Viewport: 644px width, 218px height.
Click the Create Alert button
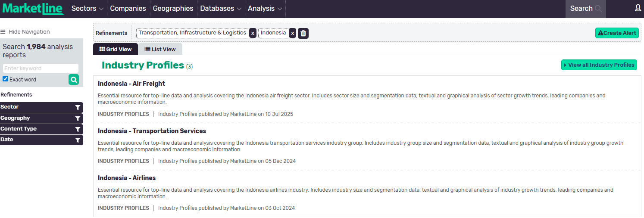tap(616, 33)
